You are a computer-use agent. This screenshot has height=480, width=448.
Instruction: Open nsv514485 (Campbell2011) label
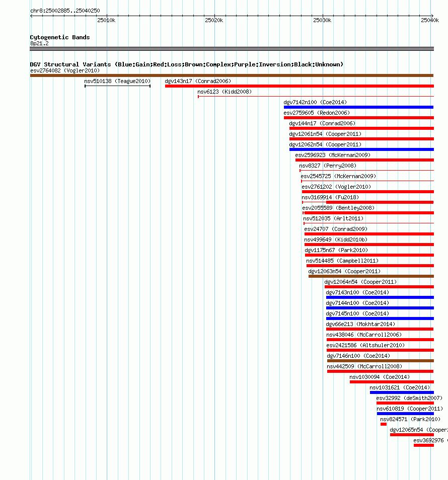coord(342,261)
